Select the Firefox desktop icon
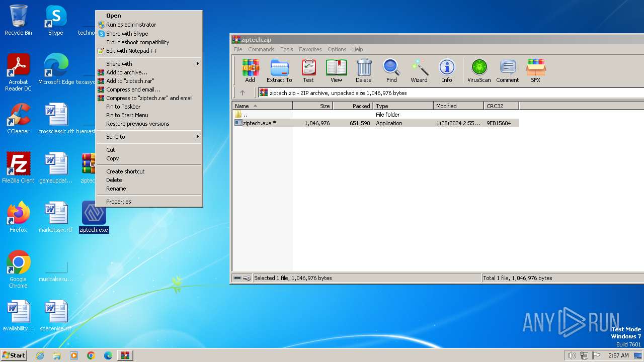 click(18, 217)
